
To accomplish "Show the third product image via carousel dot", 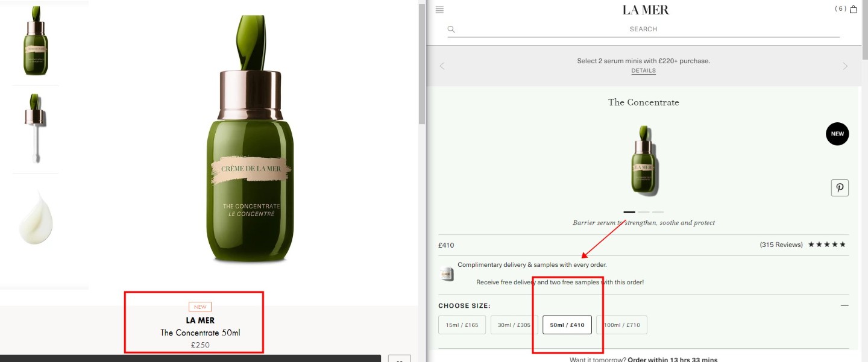I will [658, 212].
